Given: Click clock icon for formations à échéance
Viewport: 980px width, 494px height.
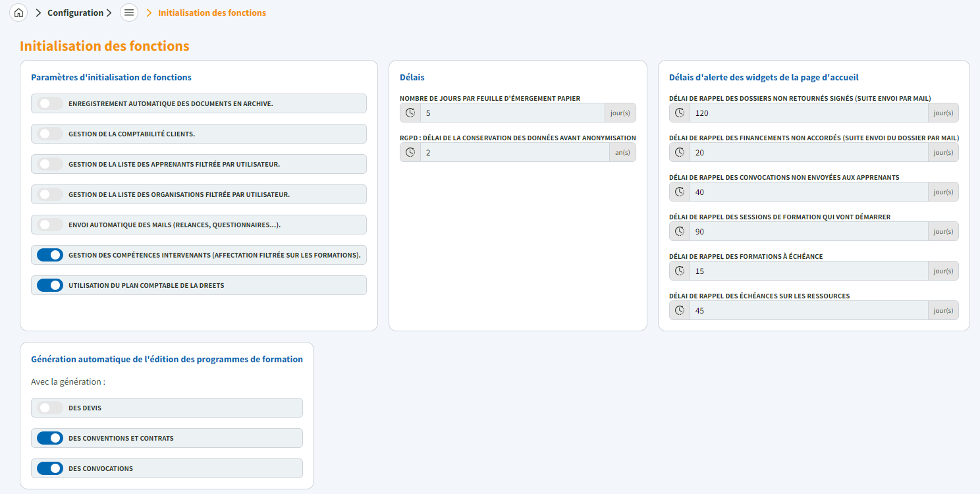Looking at the screenshot, I should 680,271.
